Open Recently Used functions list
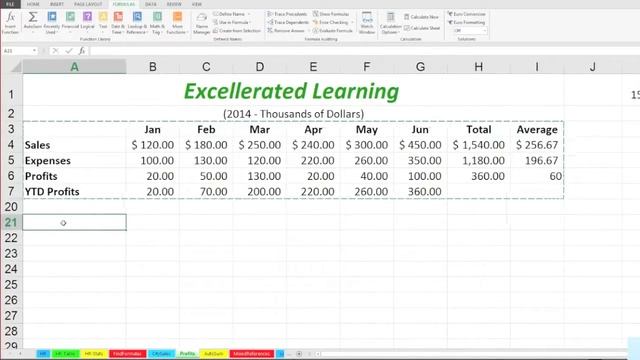This screenshot has height=360, width=640. coord(51,23)
